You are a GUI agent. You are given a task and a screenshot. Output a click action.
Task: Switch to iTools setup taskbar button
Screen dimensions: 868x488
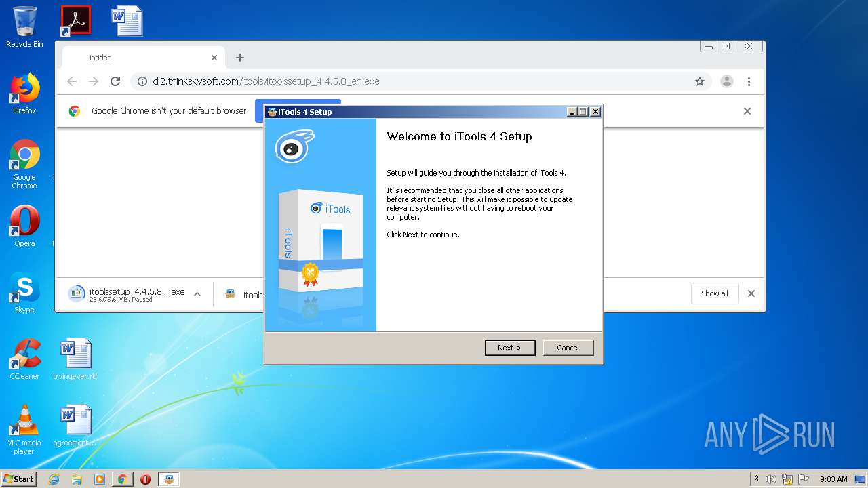click(168, 479)
